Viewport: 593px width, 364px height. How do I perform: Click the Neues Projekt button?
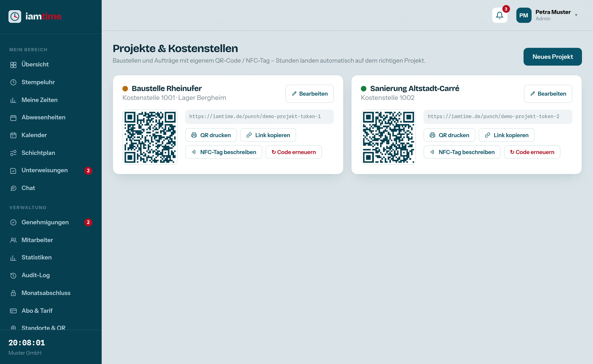click(553, 57)
